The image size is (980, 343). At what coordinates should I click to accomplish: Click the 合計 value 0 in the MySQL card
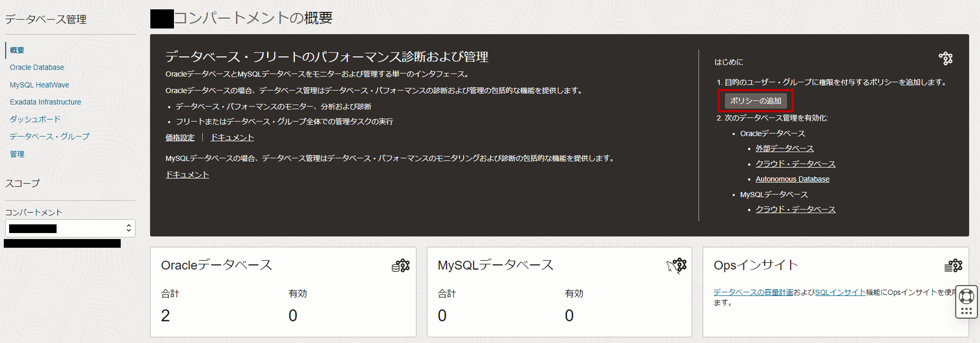click(442, 316)
